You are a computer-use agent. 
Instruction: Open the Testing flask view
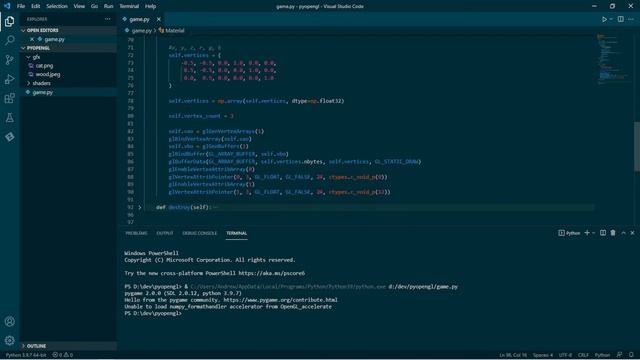coord(9,118)
